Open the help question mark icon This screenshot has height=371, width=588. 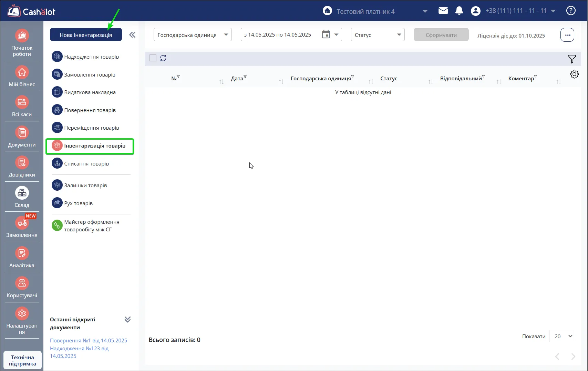(x=571, y=11)
